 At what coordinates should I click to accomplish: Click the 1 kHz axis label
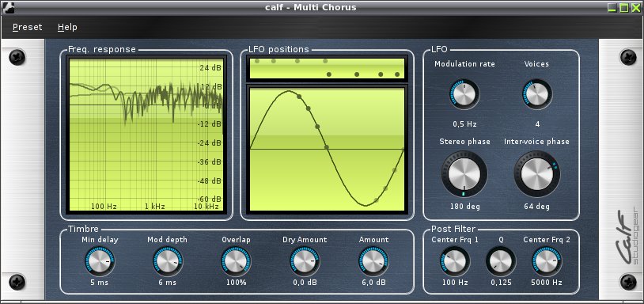154,206
